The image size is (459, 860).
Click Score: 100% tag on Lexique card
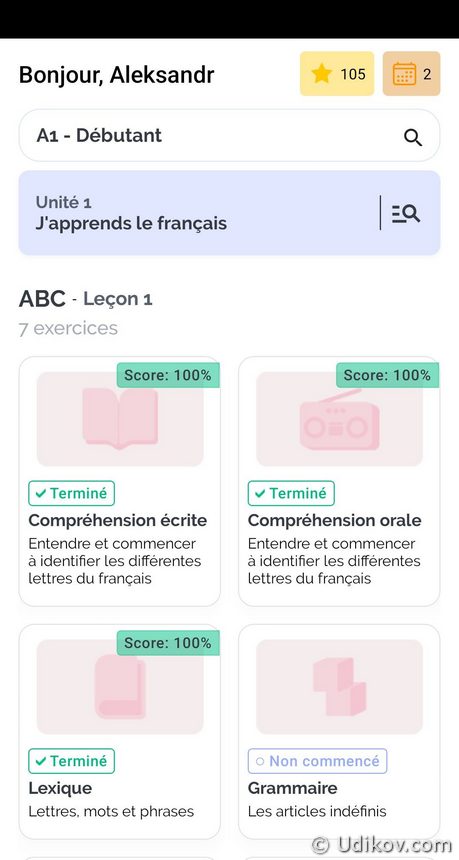[168, 643]
